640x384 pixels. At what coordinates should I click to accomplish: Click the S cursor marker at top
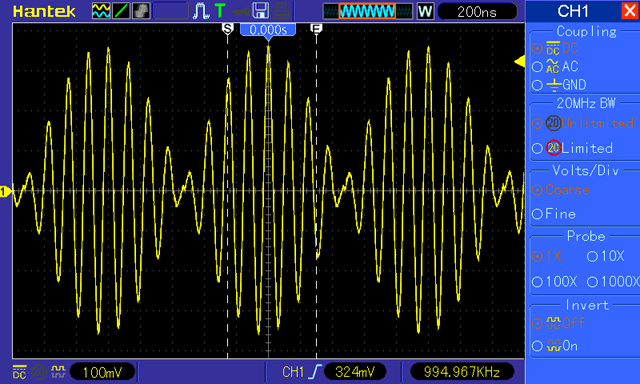pos(227,29)
